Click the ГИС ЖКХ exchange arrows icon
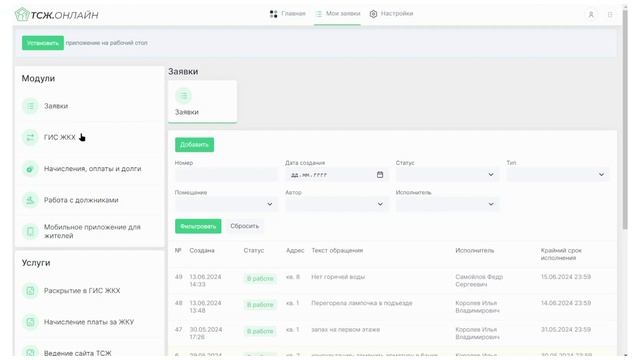This screenshot has height=360, width=640. coord(30,138)
